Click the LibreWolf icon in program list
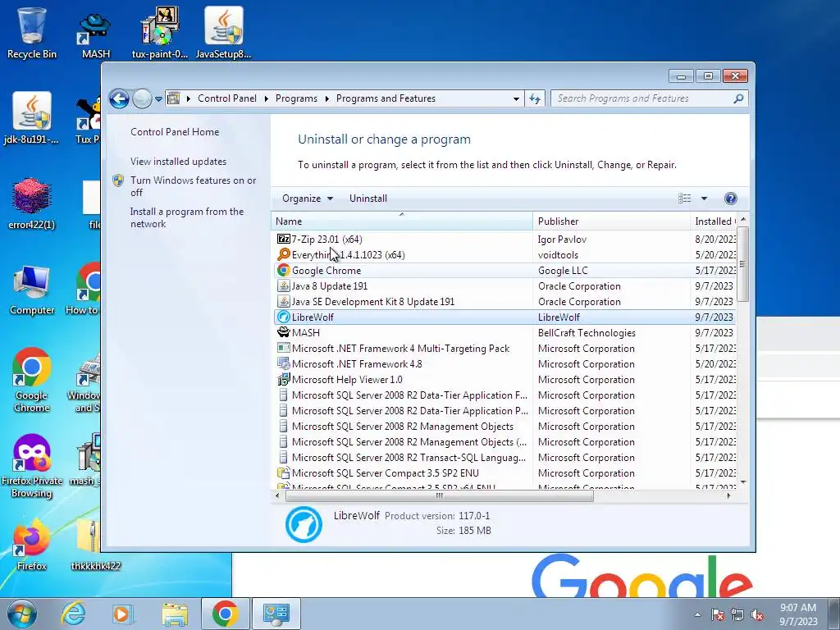Image resolution: width=840 pixels, height=630 pixels. [283, 317]
